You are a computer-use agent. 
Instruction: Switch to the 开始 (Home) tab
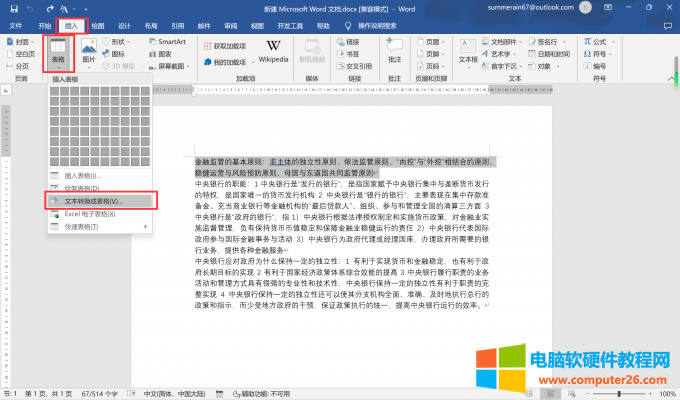coord(45,26)
